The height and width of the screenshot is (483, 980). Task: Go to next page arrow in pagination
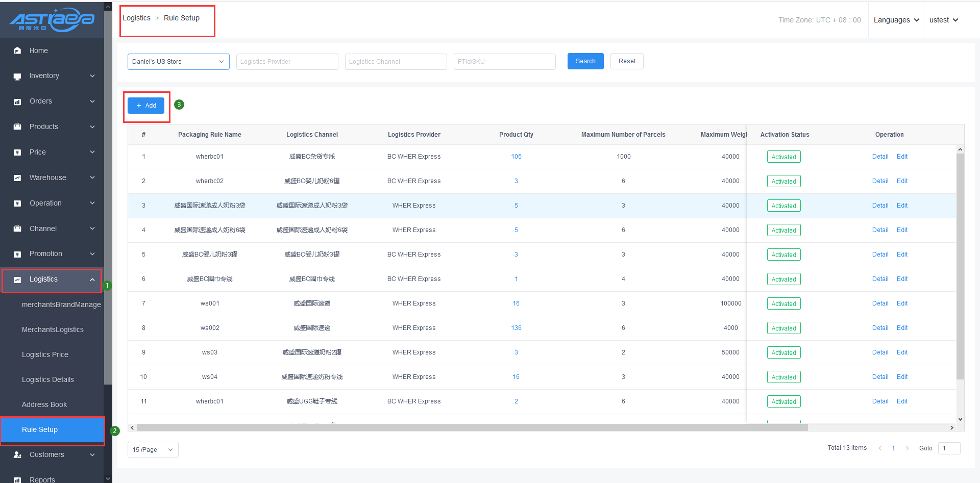pos(907,448)
